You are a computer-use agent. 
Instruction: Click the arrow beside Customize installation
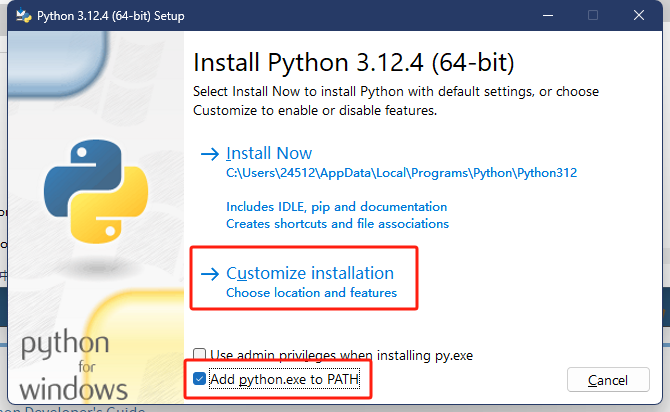[209, 274]
